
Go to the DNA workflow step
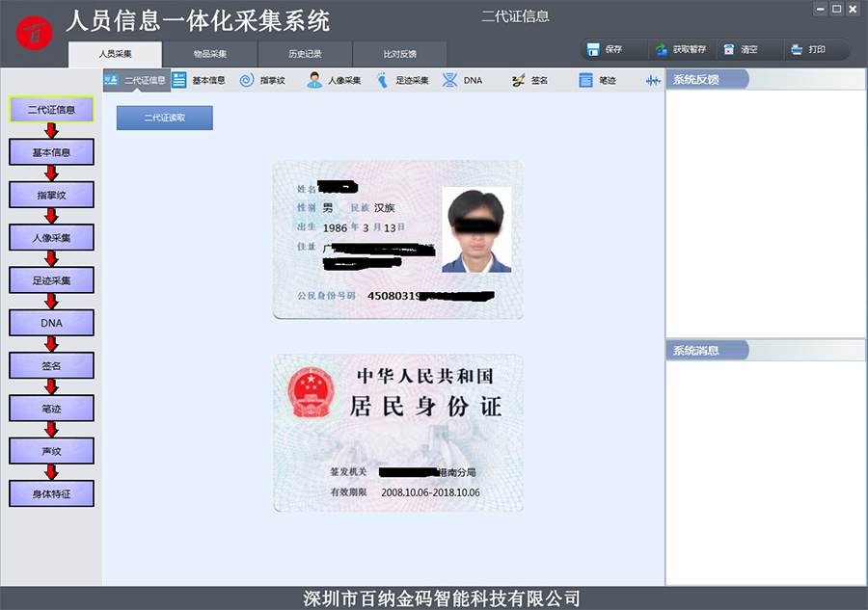click(51, 323)
